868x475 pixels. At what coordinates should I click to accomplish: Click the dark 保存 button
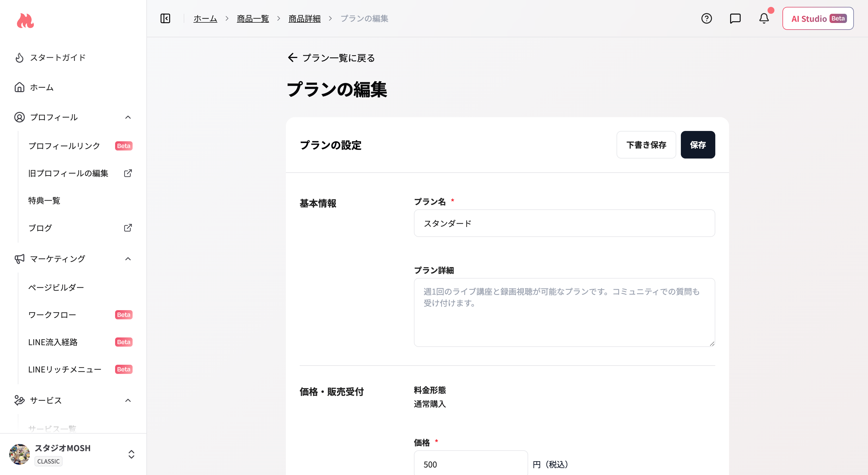tap(698, 145)
